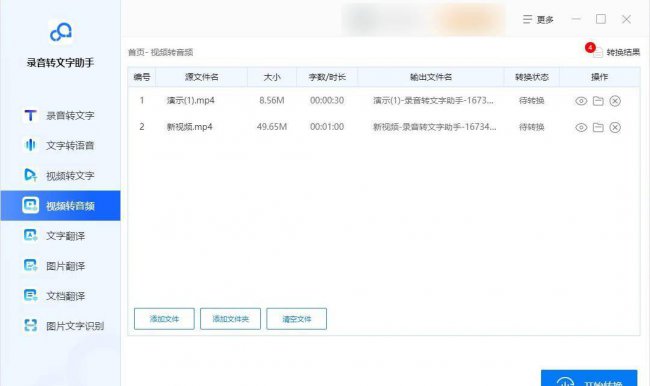Open 图片翻译 in the sidebar

61,266
